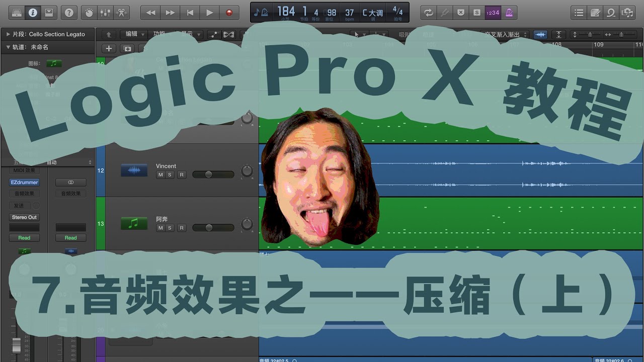Open the 交叉渐入渐出 drag mode dropdown
The height and width of the screenshot is (362, 644).
pyautogui.click(x=505, y=35)
